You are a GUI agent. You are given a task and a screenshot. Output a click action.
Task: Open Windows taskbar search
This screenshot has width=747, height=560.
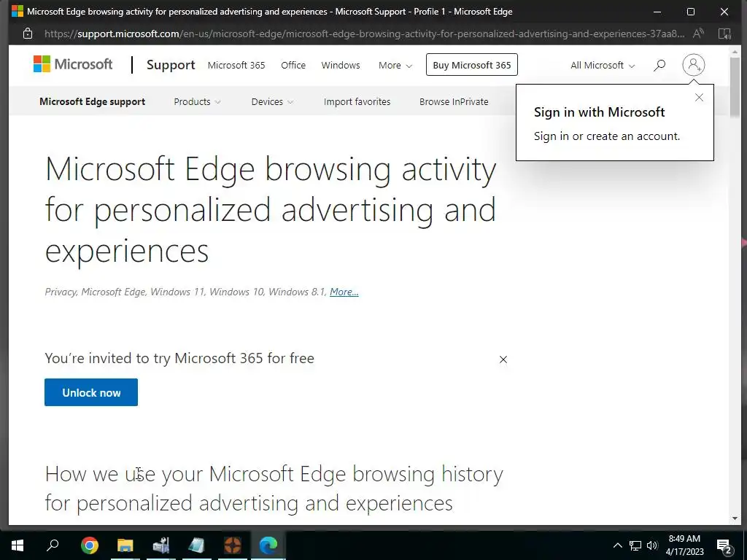click(53, 545)
